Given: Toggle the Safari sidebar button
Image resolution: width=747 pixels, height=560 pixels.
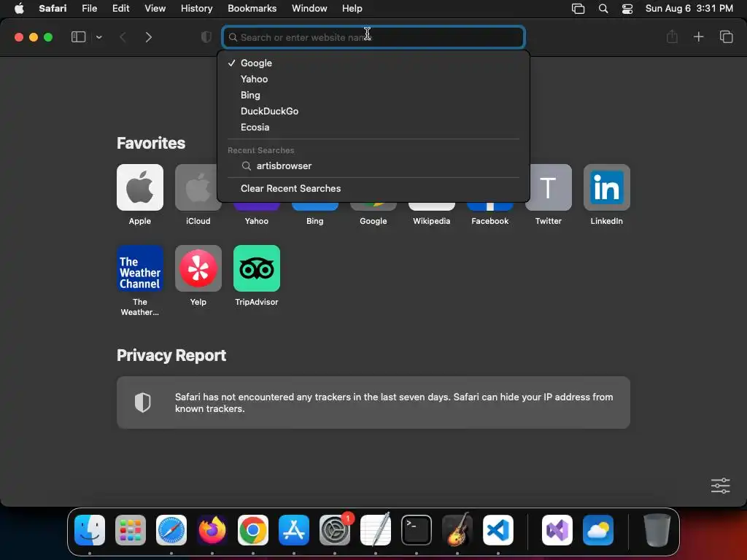Looking at the screenshot, I should click(78, 37).
